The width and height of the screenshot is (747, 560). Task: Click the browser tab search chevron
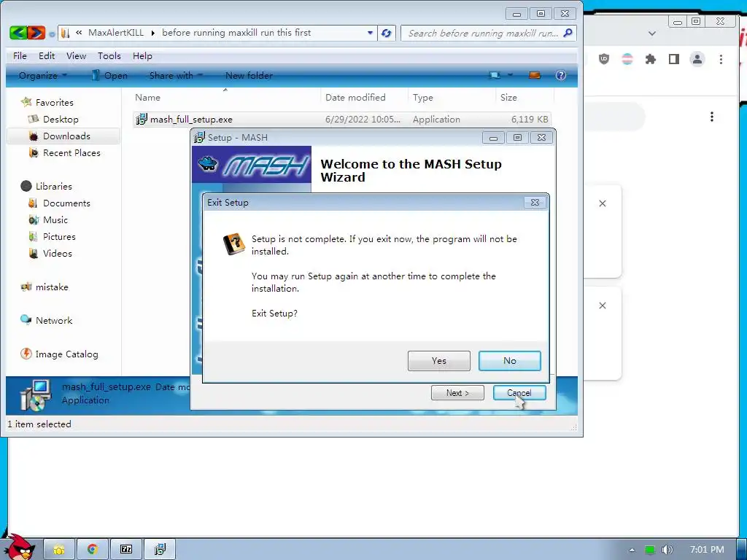tap(652, 34)
